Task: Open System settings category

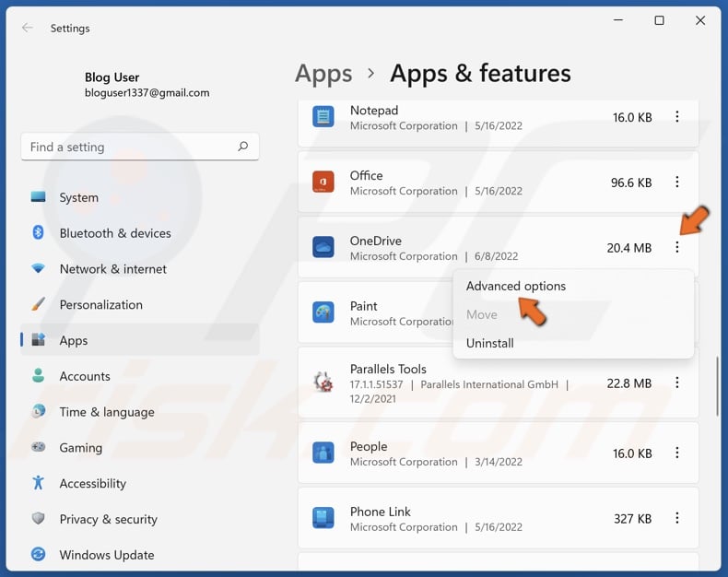Action: (139, 197)
